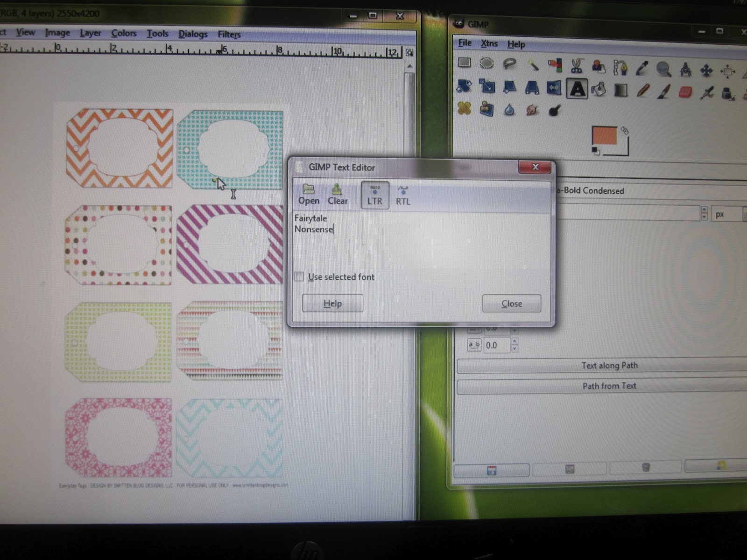Increase the letter spacing value
Screen dimensions: 747x560
coord(514,341)
